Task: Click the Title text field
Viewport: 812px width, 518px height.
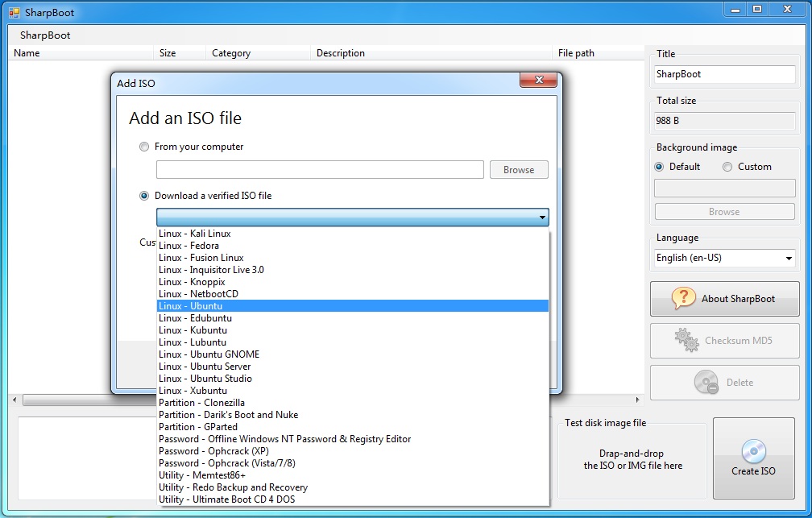Action: click(724, 74)
